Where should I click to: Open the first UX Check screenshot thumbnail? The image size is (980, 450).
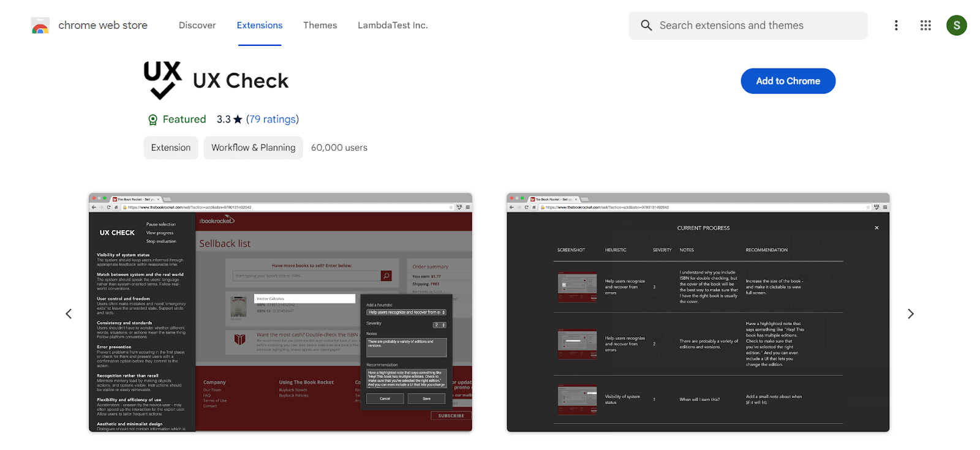click(x=281, y=312)
